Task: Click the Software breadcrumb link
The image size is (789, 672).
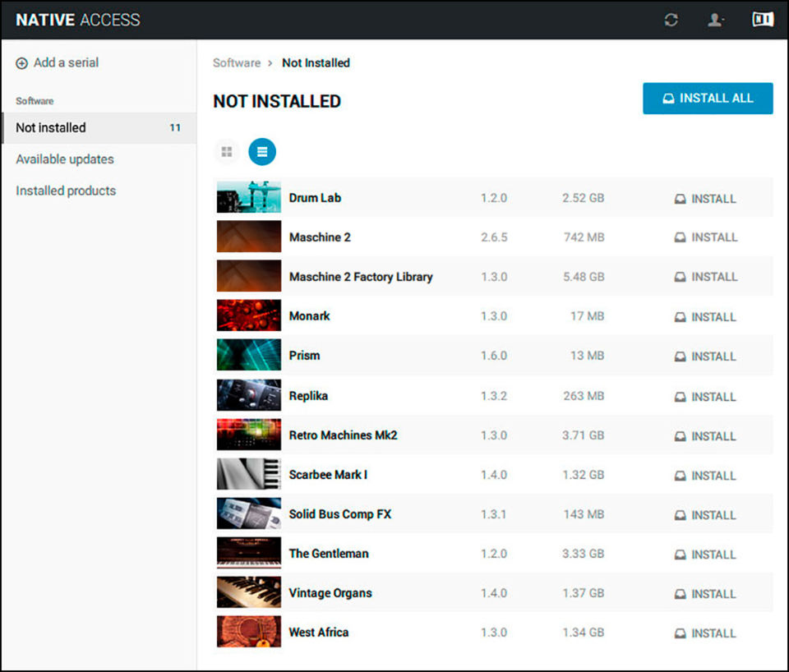Action: (x=237, y=63)
